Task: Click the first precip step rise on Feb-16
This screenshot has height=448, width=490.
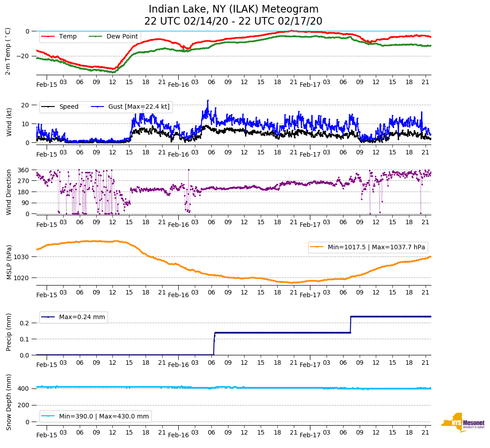Action: click(x=214, y=343)
